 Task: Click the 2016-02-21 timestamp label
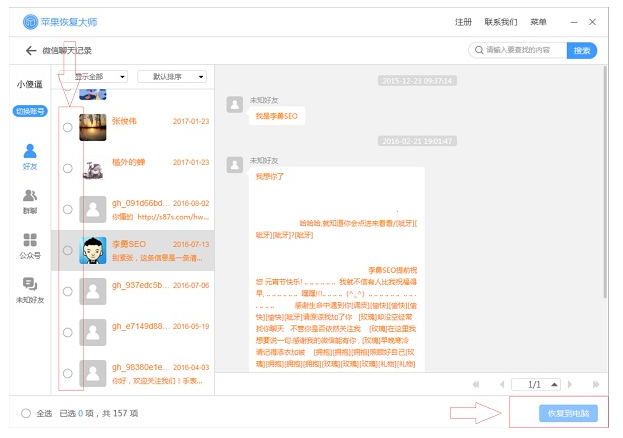pyautogui.click(x=417, y=141)
